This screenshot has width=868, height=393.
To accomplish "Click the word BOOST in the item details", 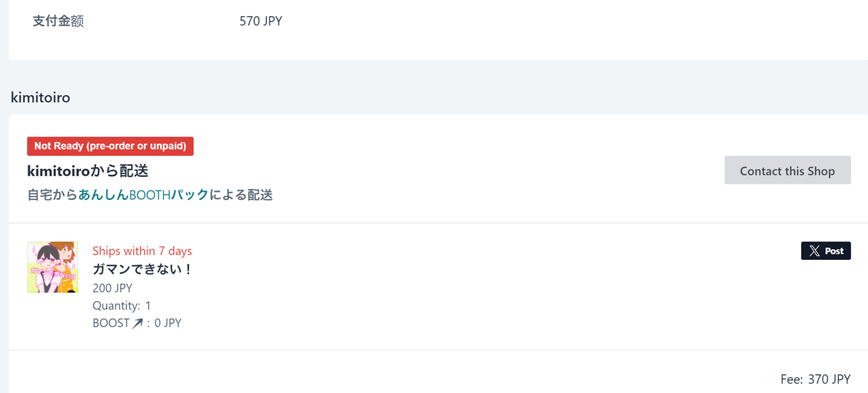I will [x=111, y=323].
